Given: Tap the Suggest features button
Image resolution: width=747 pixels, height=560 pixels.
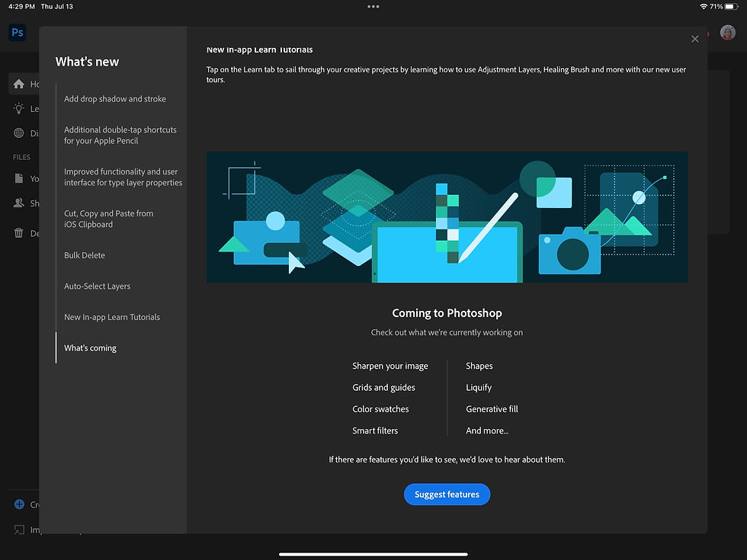Looking at the screenshot, I should pyautogui.click(x=447, y=494).
